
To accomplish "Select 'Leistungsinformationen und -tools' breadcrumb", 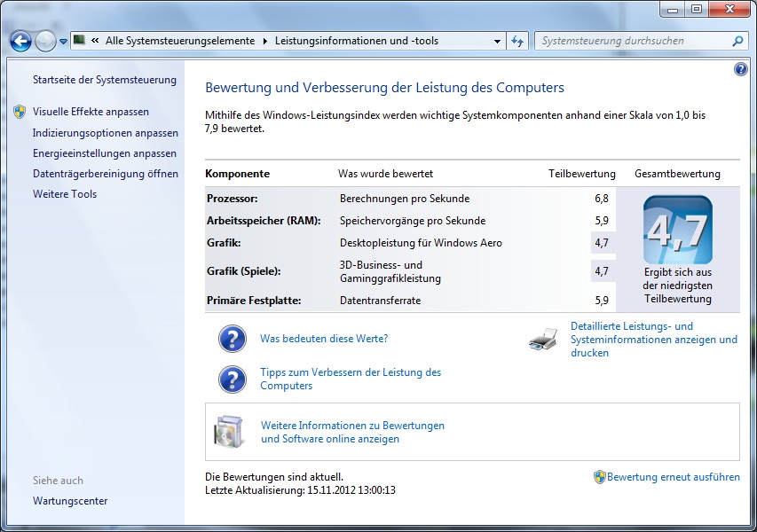I will 357,41.
